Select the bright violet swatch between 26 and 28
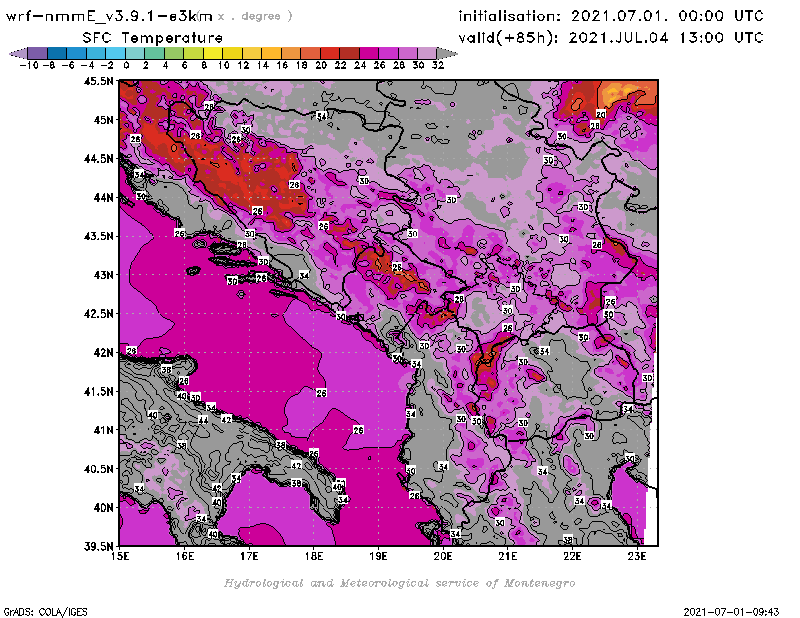The image size is (800, 618). point(388,54)
